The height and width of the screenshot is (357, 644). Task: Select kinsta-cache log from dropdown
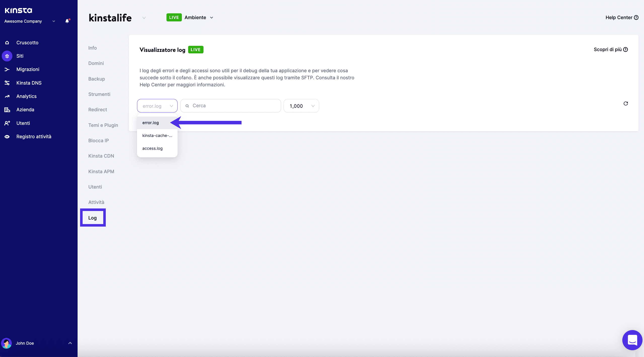pos(157,135)
